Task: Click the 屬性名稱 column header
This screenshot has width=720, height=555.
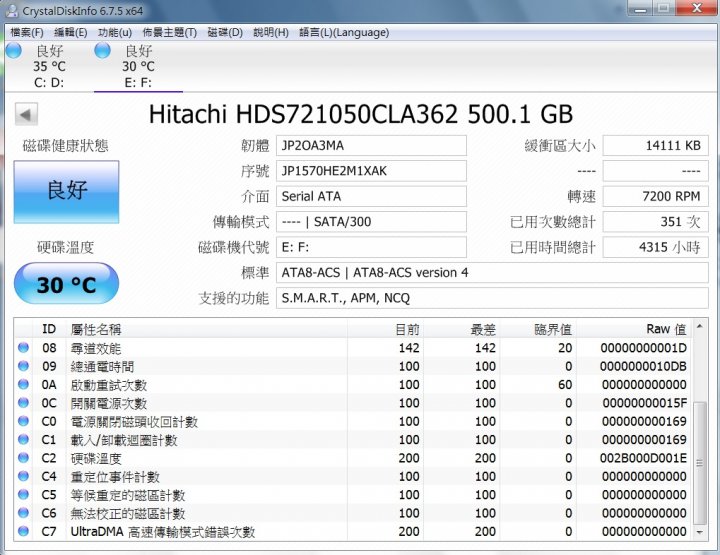Action: 207,329
